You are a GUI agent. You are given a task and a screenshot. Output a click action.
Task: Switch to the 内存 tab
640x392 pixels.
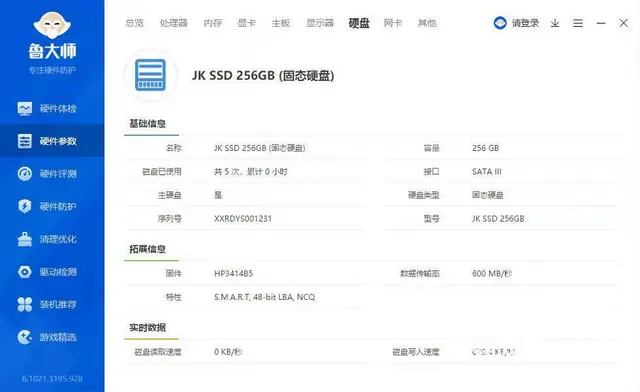tap(213, 23)
